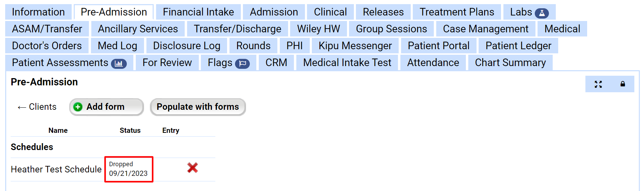Open Heather Test Schedule form
644x191 pixels.
click(56, 169)
